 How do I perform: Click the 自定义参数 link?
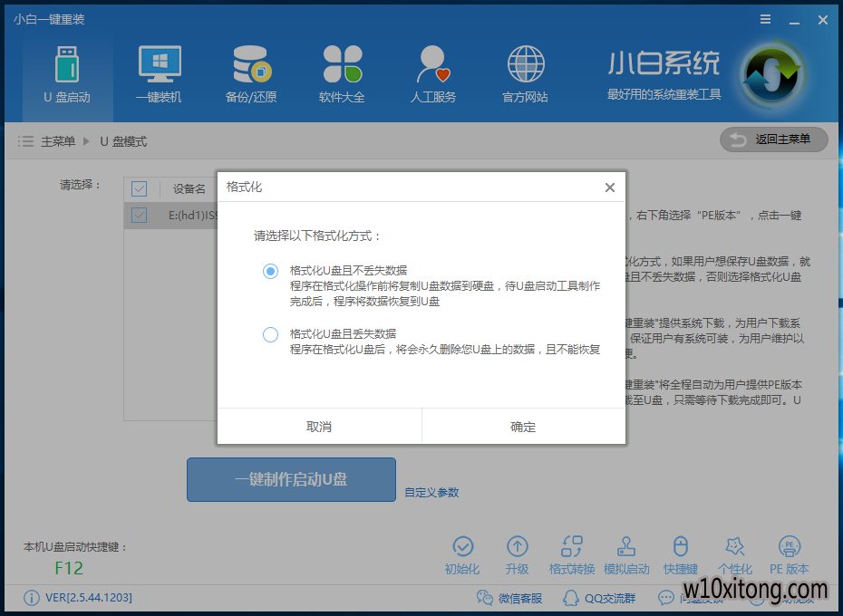click(x=431, y=493)
